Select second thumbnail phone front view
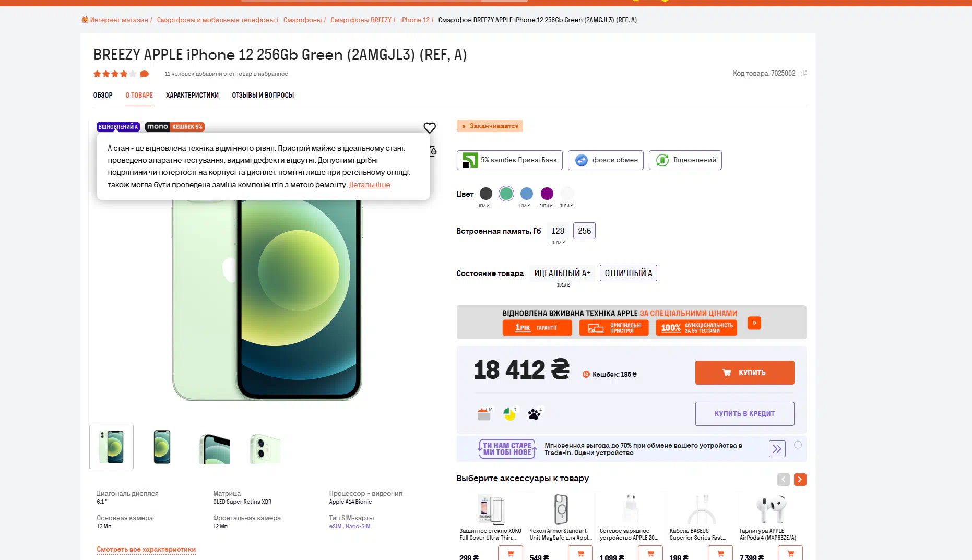The width and height of the screenshot is (972, 560). pyautogui.click(x=162, y=447)
